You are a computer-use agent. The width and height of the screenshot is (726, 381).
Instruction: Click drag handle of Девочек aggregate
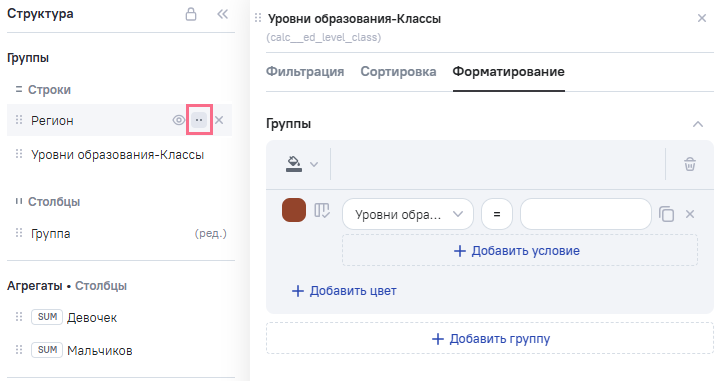19,317
